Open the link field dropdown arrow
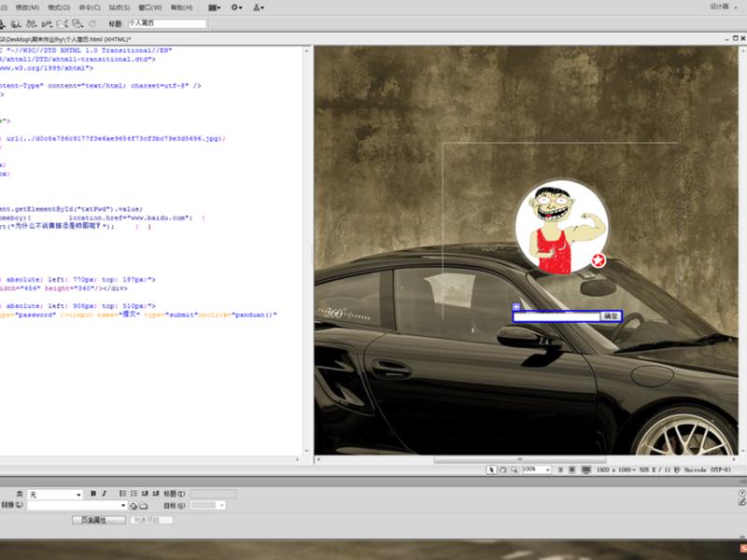The height and width of the screenshot is (560, 747). pos(123,506)
